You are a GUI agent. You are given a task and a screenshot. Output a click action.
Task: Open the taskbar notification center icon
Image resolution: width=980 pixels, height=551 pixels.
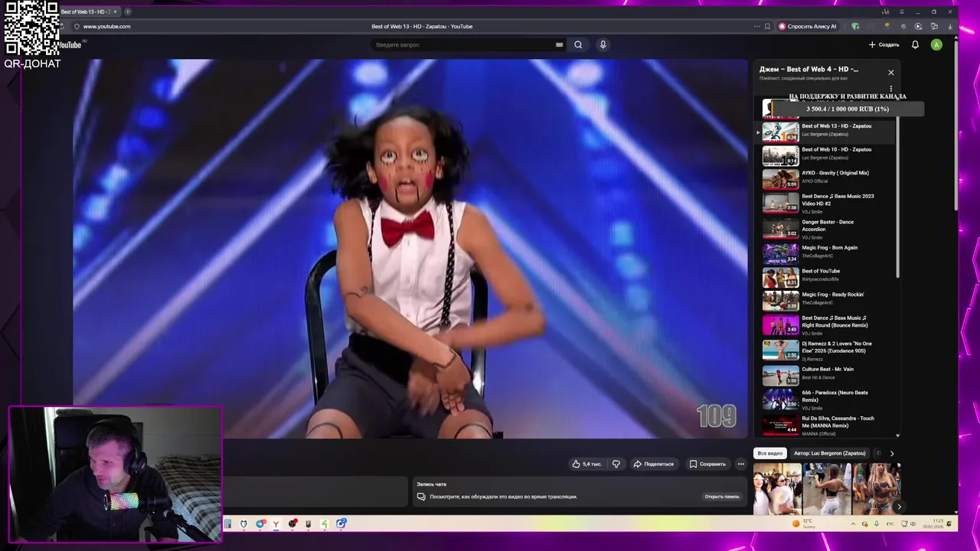(949, 524)
